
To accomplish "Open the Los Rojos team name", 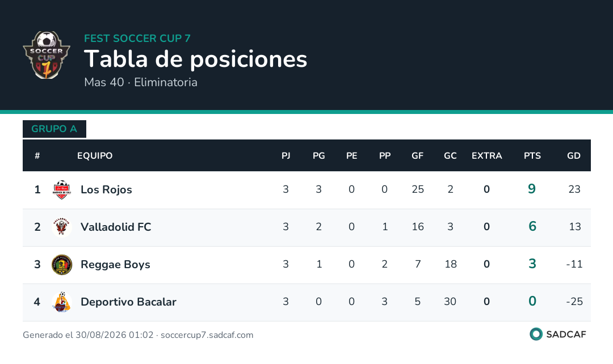I will (x=106, y=190).
